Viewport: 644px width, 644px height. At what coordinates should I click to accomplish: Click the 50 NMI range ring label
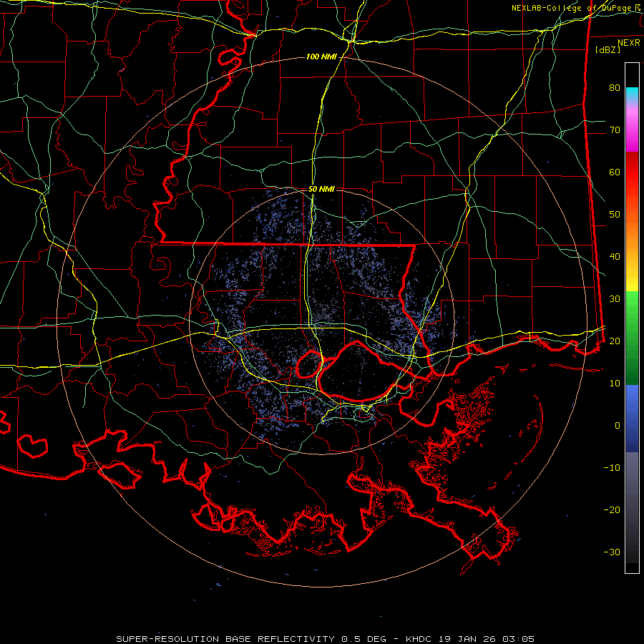[321, 189]
